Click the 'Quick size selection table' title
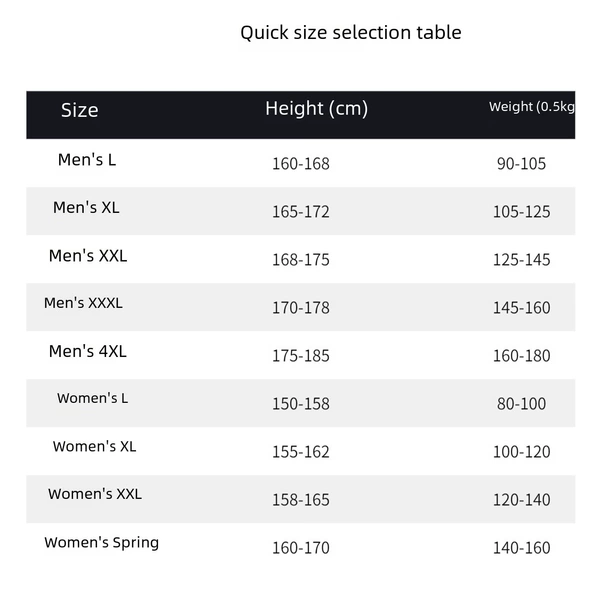 coord(351,33)
